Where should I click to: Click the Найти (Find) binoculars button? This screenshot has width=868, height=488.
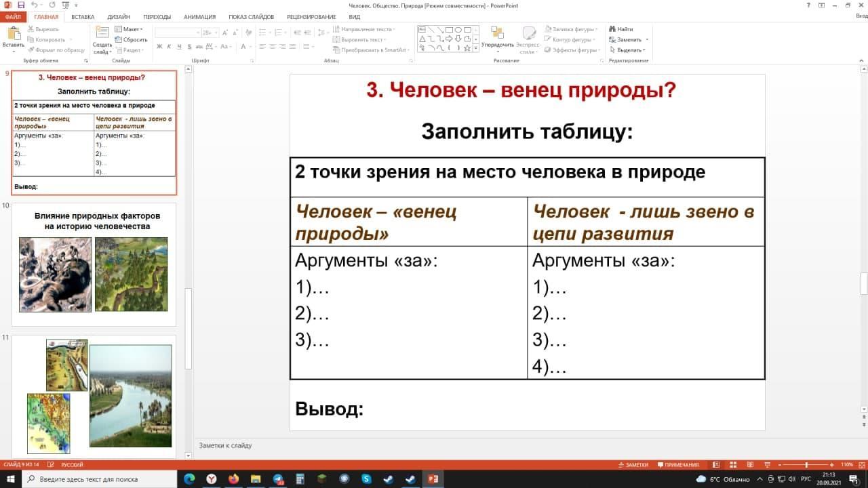coord(620,29)
